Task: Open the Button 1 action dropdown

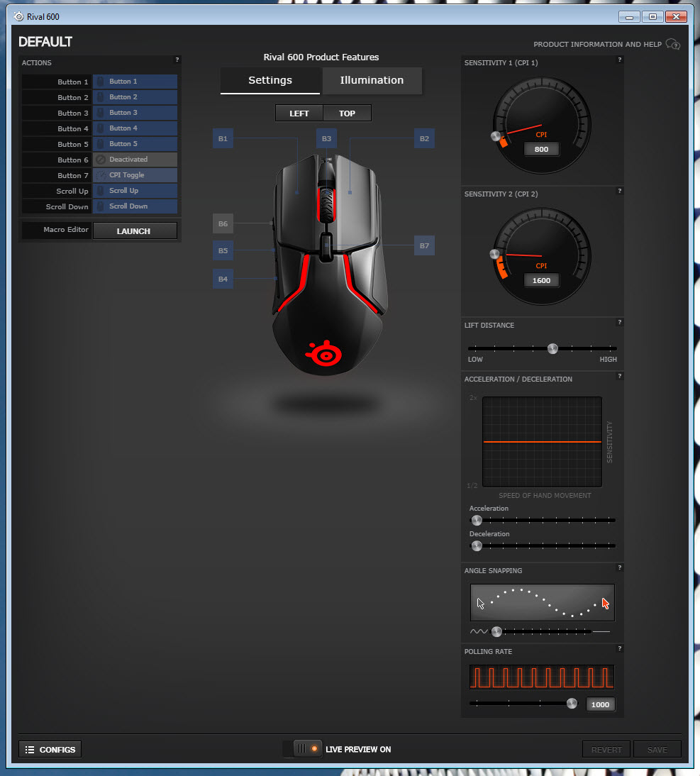Action: pos(135,82)
